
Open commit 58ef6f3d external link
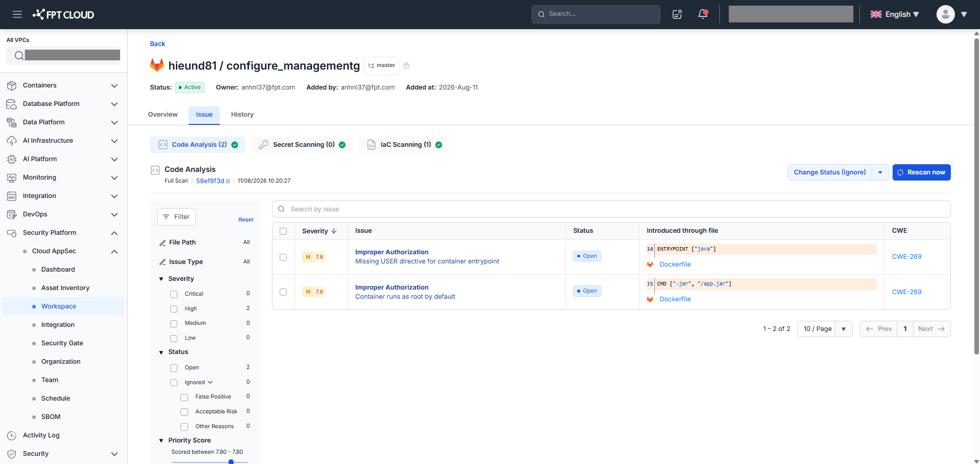tap(213, 181)
